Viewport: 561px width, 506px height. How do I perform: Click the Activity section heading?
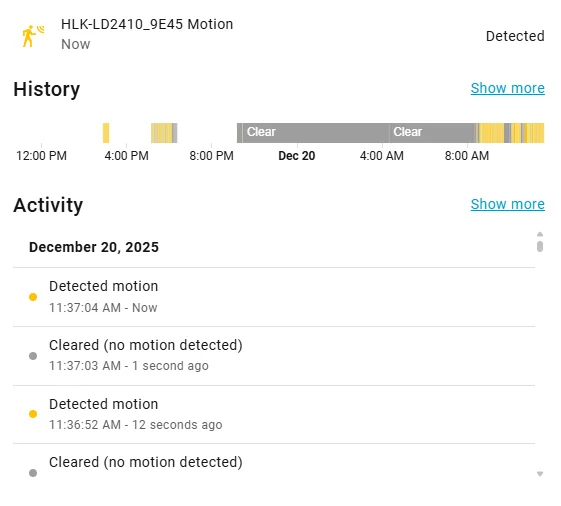(48, 205)
